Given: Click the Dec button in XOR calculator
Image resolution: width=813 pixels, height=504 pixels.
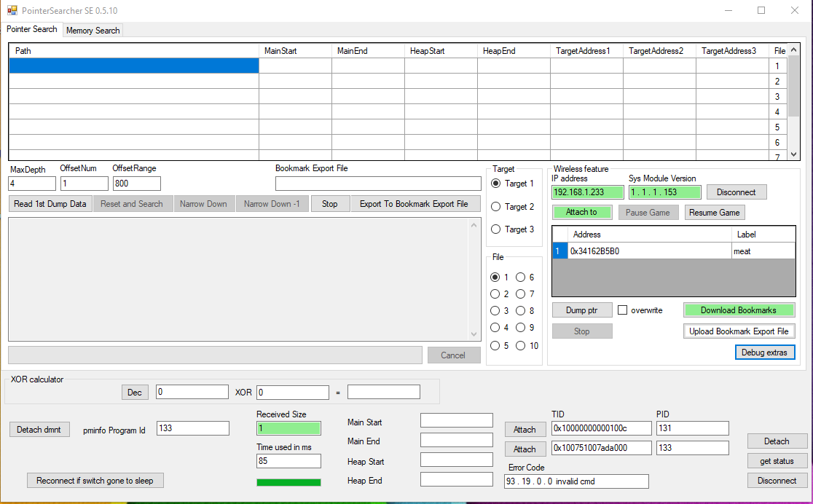Looking at the screenshot, I should [x=135, y=393].
